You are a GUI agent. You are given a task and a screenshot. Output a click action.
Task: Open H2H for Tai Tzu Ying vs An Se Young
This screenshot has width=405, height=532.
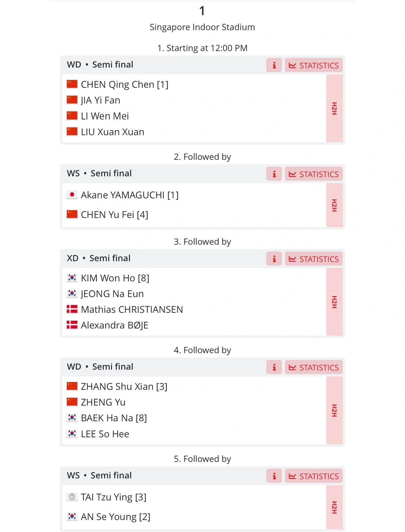pyautogui.click(x=334, y=507)
